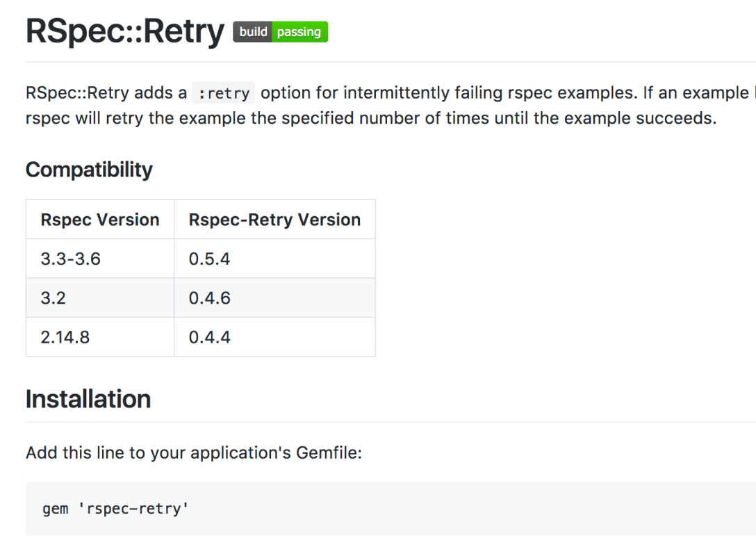
Task: Select the 2.14.8 Rspec version cell
Action: 65,337
